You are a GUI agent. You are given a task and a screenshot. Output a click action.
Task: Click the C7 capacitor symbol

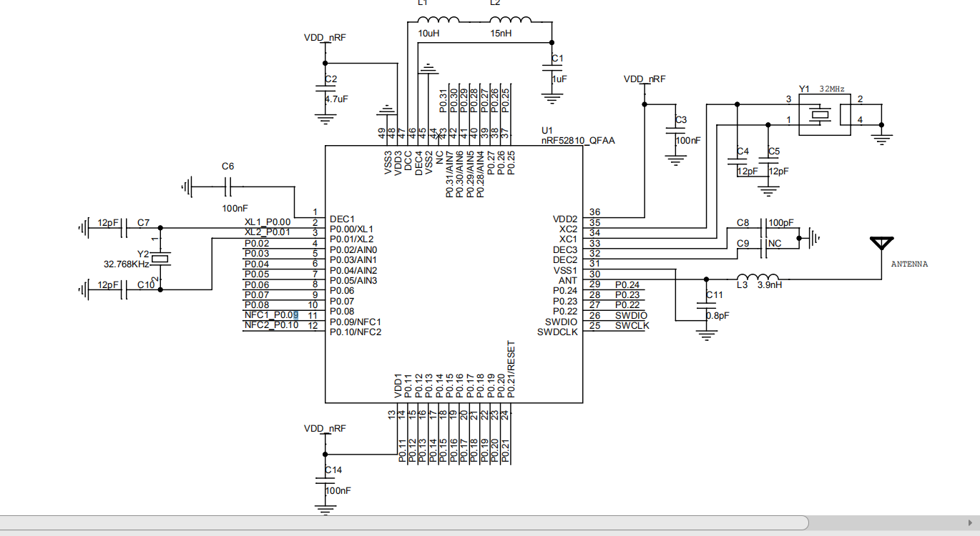click(124, 229)
